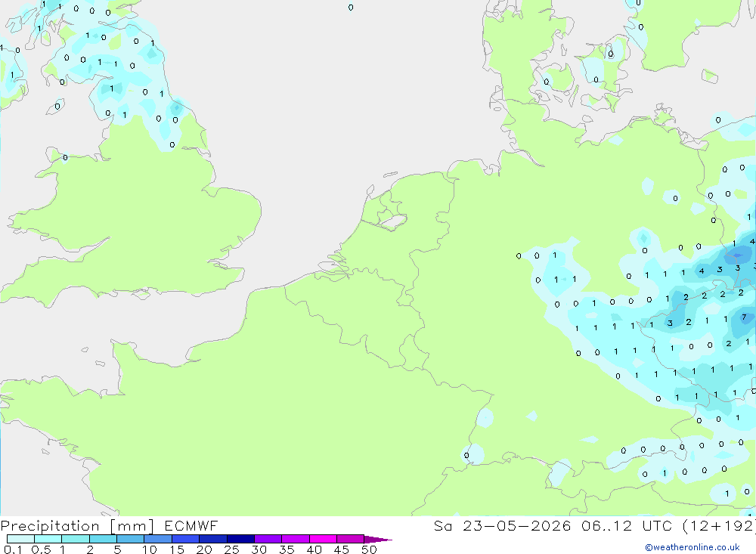The image size is (756, 554).
Task: Click the 10–15 mm legend color swatch
Action: click(158, 539)
